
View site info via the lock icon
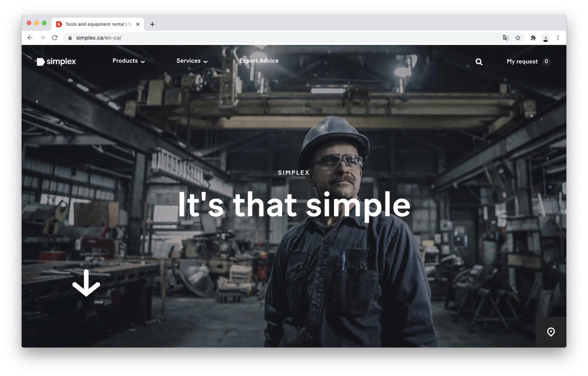click(70, 38)
